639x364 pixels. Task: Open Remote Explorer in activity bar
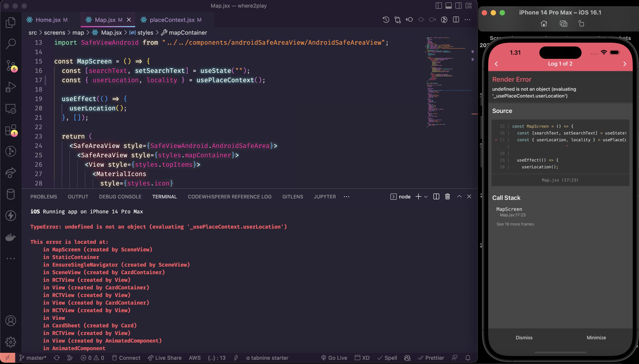coord(11,109)
